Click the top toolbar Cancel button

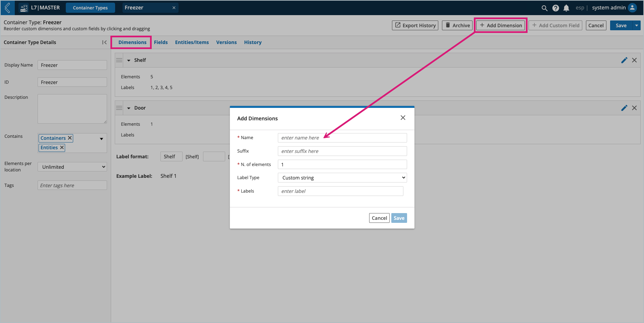click(x=596, y=26)
